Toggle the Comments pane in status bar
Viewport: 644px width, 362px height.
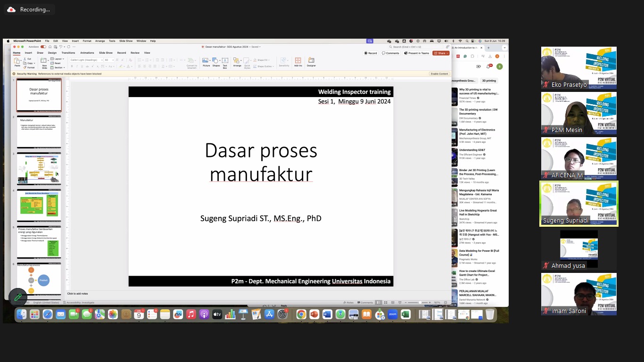point(365,303)
